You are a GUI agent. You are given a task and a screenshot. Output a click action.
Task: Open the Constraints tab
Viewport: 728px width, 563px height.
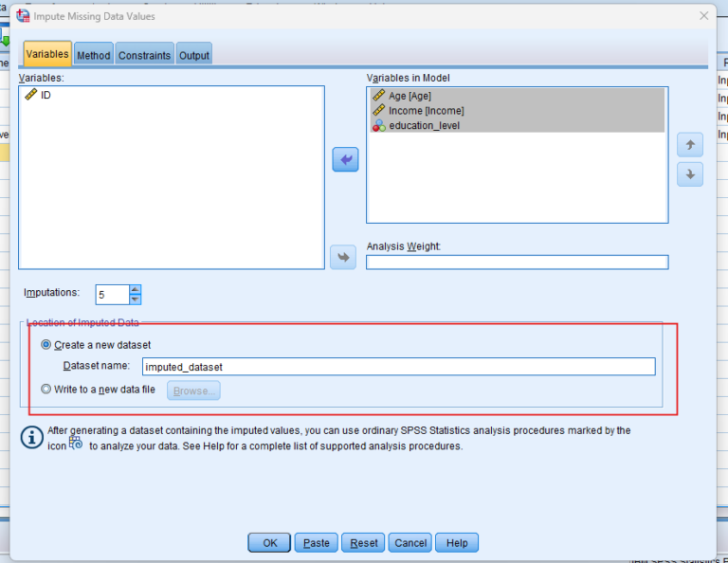tap(144, 55)
